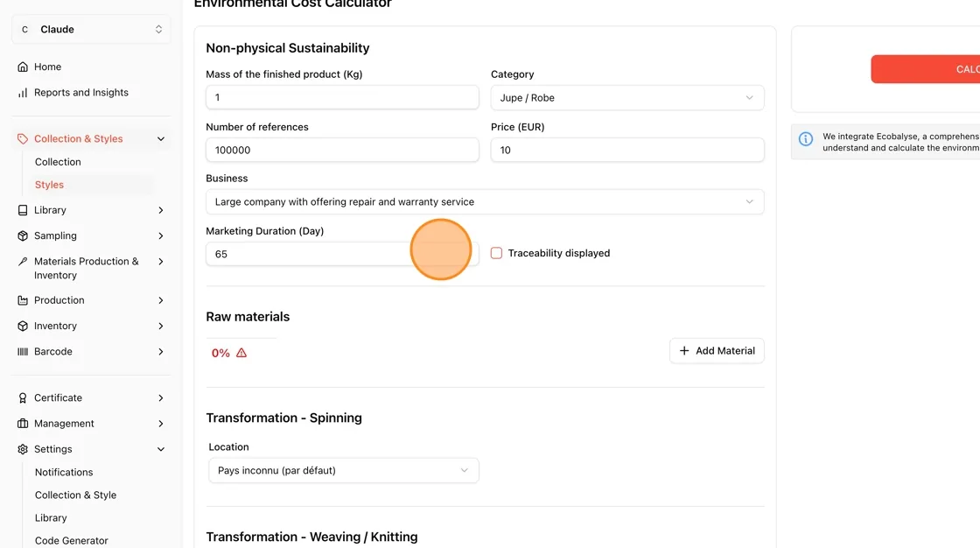Collapse the Settings sidebar section
This screenshot has height=548, width=980.
click(x=161, y=449)
